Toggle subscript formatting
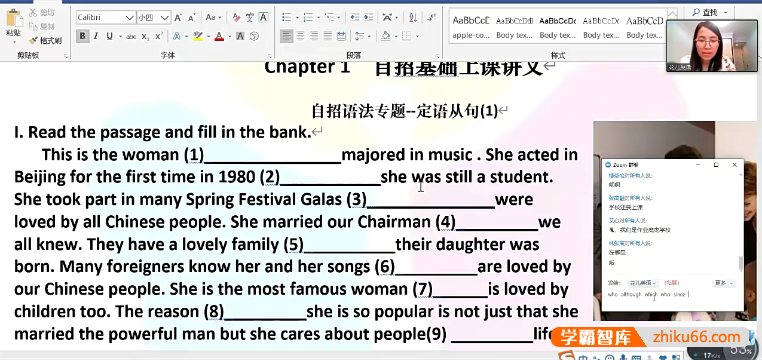 click(x=145, y=36)
